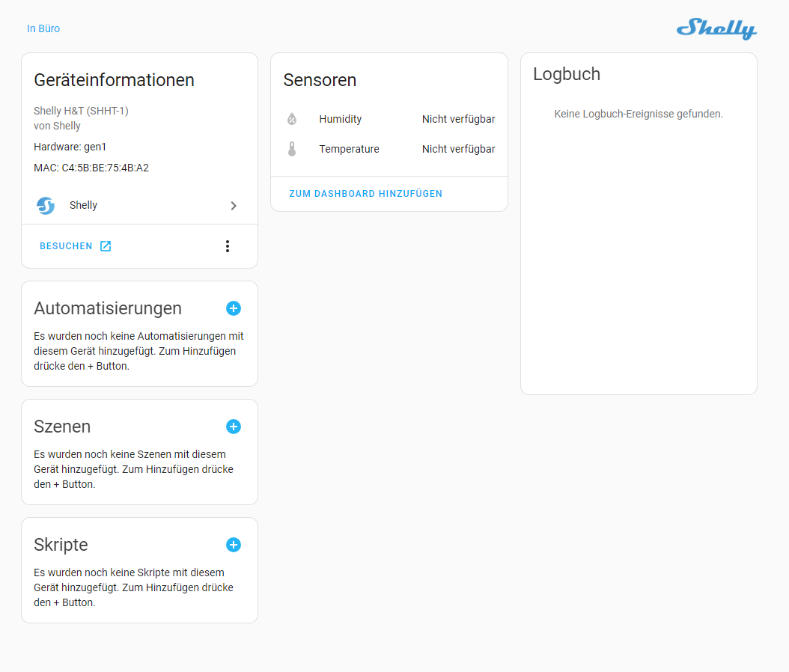This screenshot has width=789, height=672.
Task: Click the Shelly logo at top right
Action: pyautogui.click(x=716, y=28)
